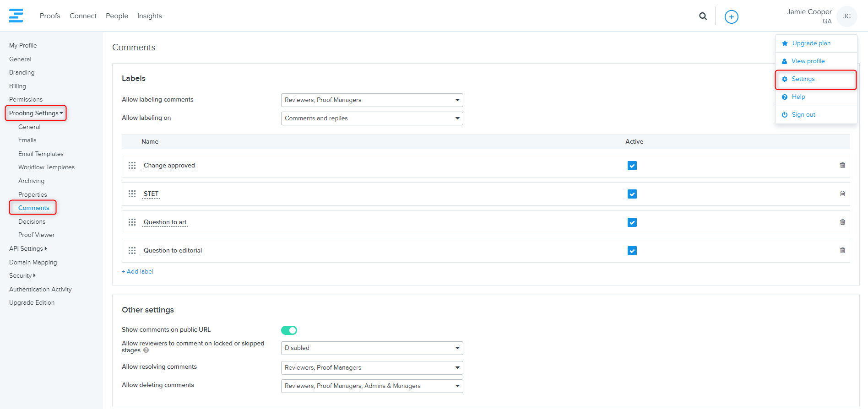Click the search magnifier icon
The width and height of the screenshot is (868, 409).
(x=703, y=16)
